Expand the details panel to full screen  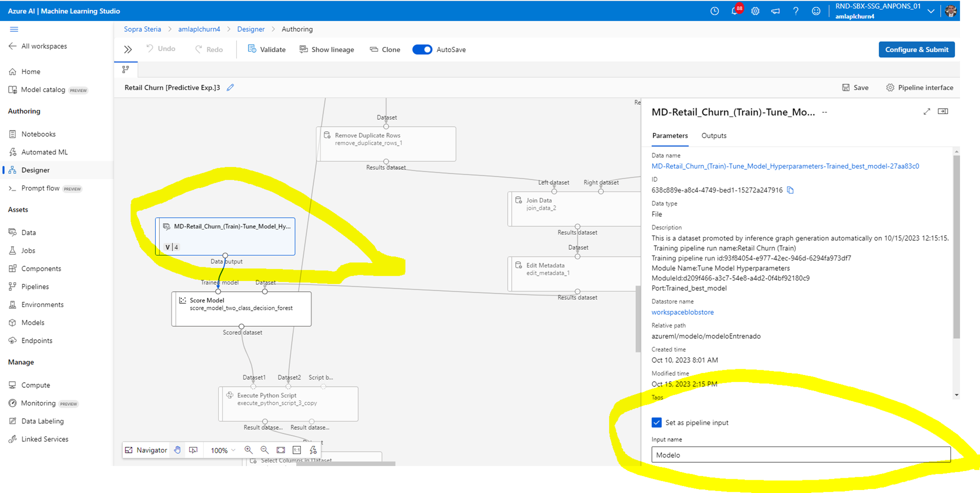pos(927,112)
